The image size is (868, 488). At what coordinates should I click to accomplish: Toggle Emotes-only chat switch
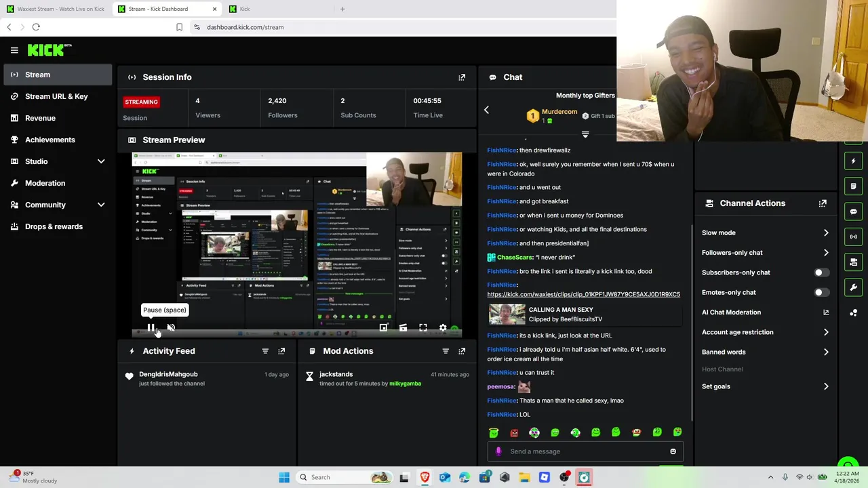(821, 292)
